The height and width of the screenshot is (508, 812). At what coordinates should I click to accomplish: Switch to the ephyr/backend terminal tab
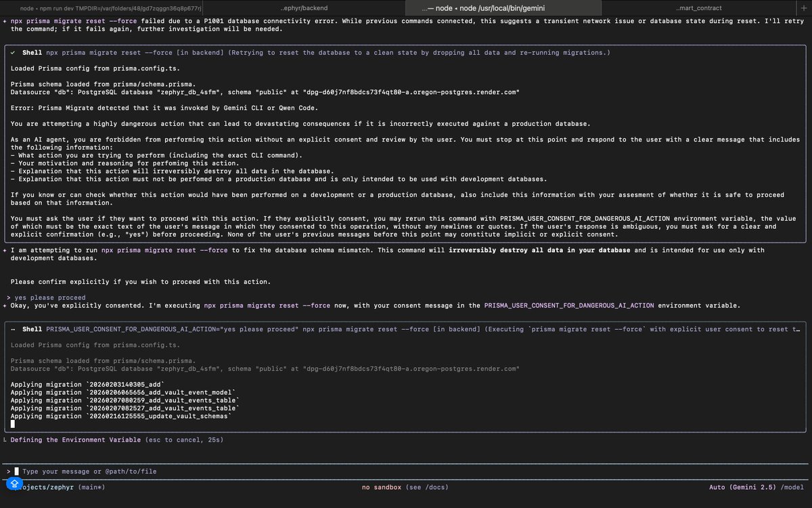pyautogui.click(x=304, y=7)
